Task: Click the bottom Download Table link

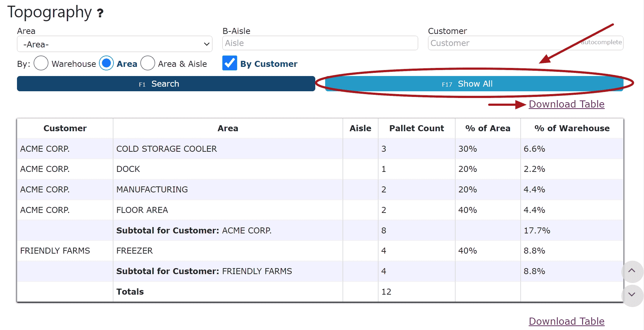Action: tap(566, 321)
